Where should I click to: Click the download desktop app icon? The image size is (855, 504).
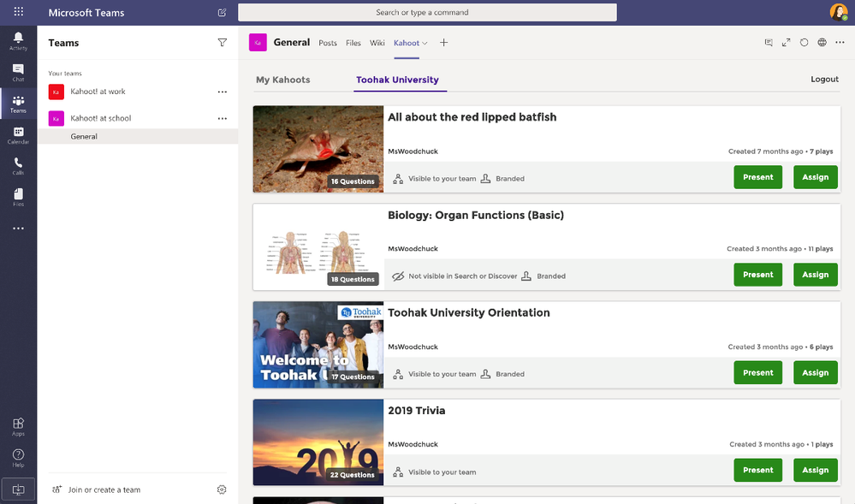coord(18,489)
